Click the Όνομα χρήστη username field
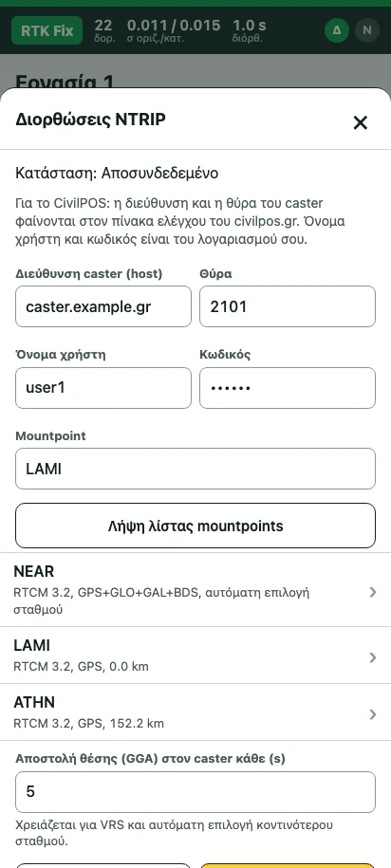Screen dimensions: 391x868 (x=103, y=388)
